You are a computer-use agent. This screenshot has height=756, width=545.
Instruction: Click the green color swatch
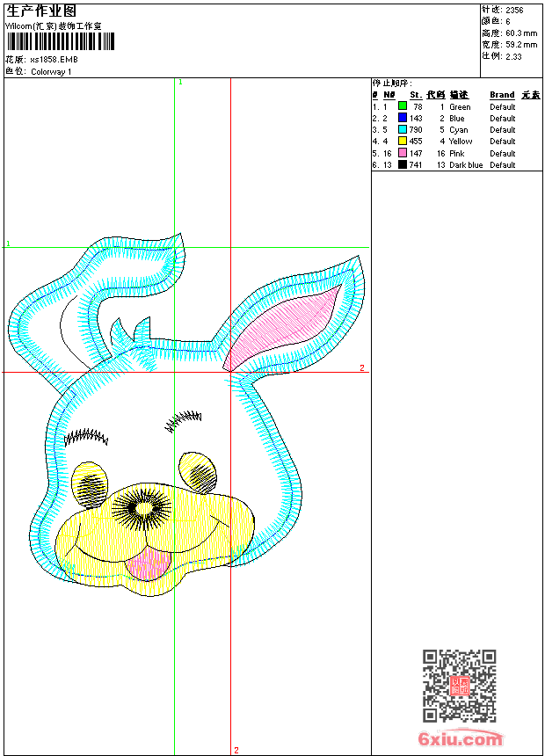pyautogui.click(x=402, y=106)
